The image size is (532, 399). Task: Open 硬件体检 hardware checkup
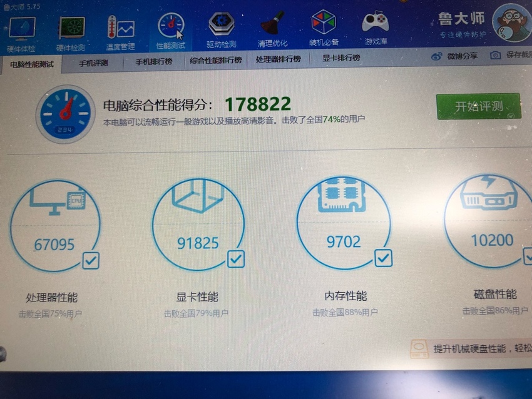coord(21,34)
